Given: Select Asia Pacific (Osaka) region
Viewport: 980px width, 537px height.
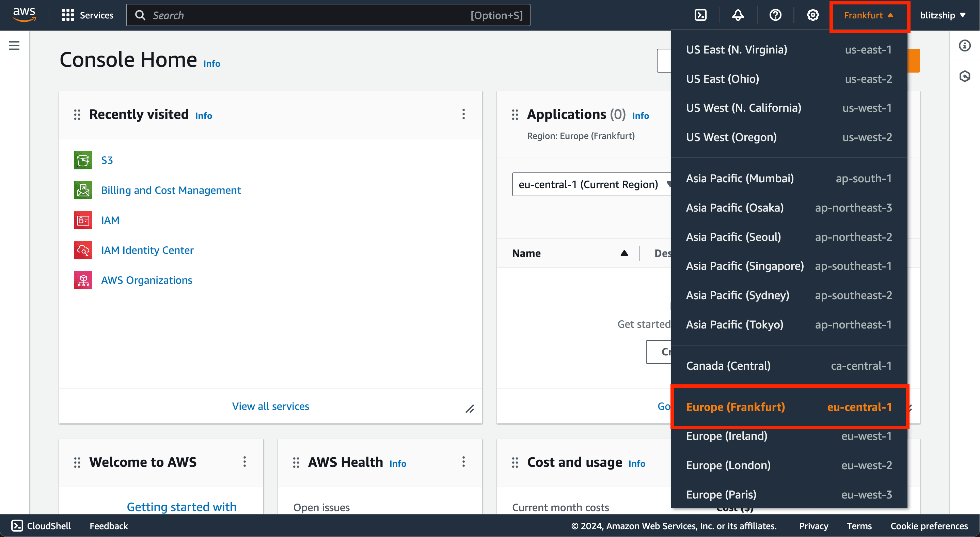Looking at the screenshot, I should [789, 208].
